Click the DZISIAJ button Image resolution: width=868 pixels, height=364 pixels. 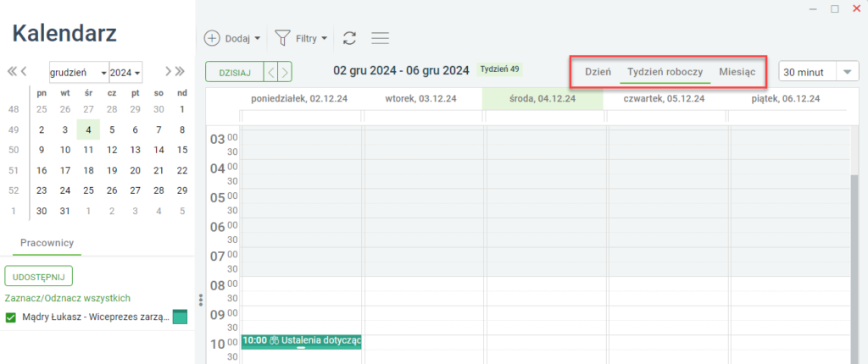235,72
